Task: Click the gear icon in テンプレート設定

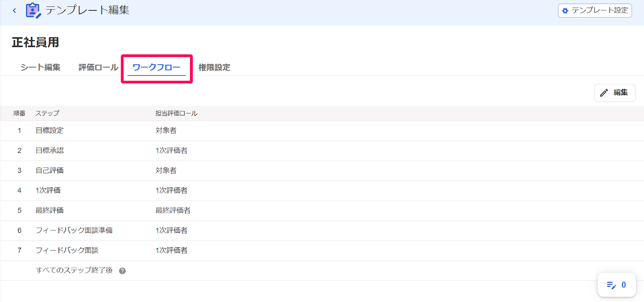Action: tap(565, 10)
